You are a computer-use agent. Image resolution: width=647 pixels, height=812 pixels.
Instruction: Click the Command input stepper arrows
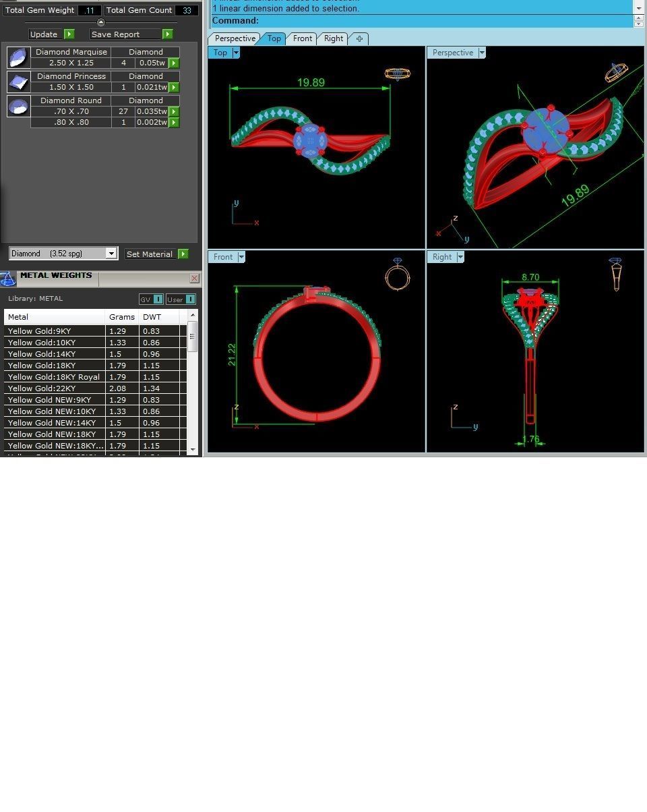point(639,21)
